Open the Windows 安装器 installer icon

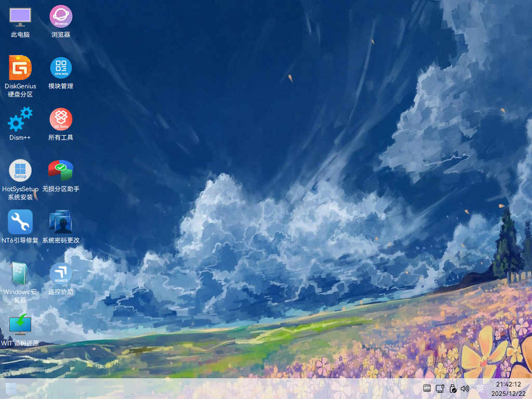tap(20, 273)
